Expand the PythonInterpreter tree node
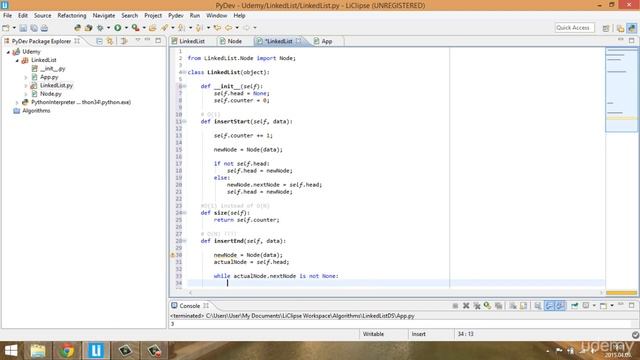 click(17, 102)
